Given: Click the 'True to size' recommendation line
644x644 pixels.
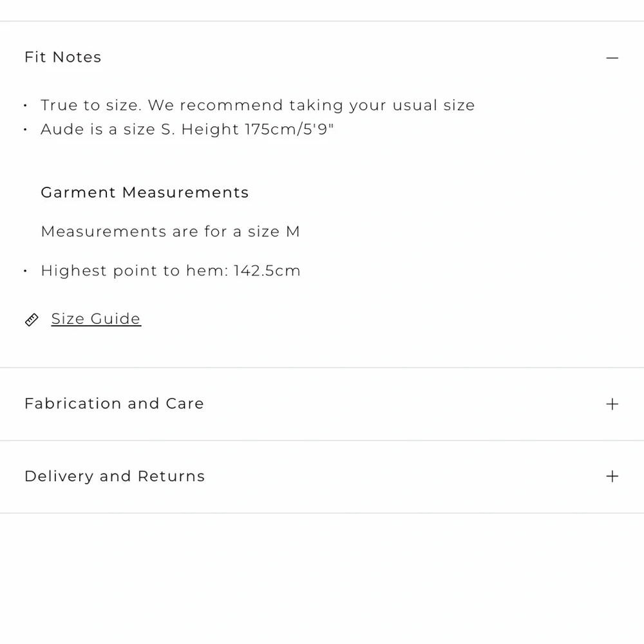Looking at the screenshot, I should click(258, 106).
